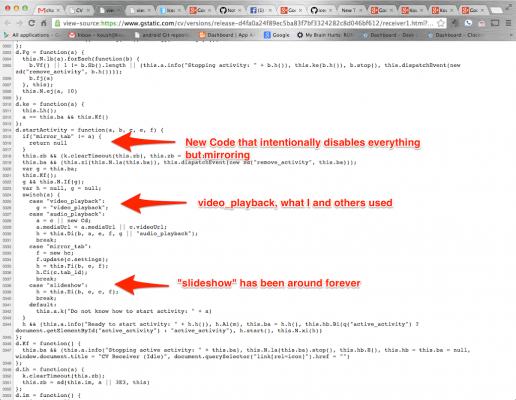Click the 'case "audio_playback":' code line

(67, 214)
